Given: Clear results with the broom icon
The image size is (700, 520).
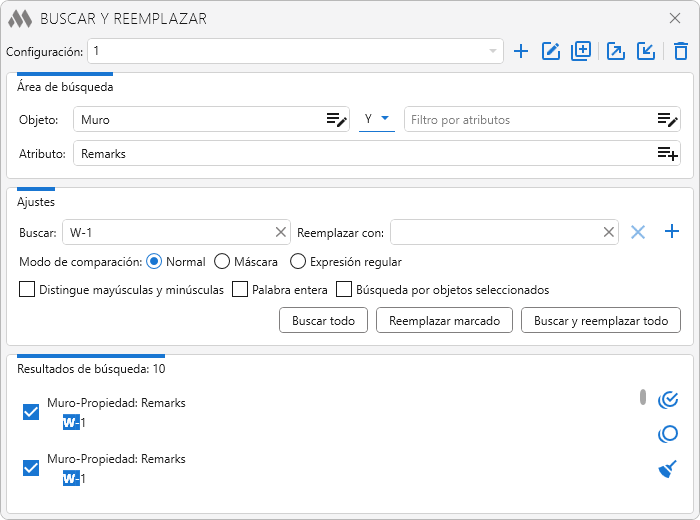Looking at the screenshot, I should click(x=668, y=469).
